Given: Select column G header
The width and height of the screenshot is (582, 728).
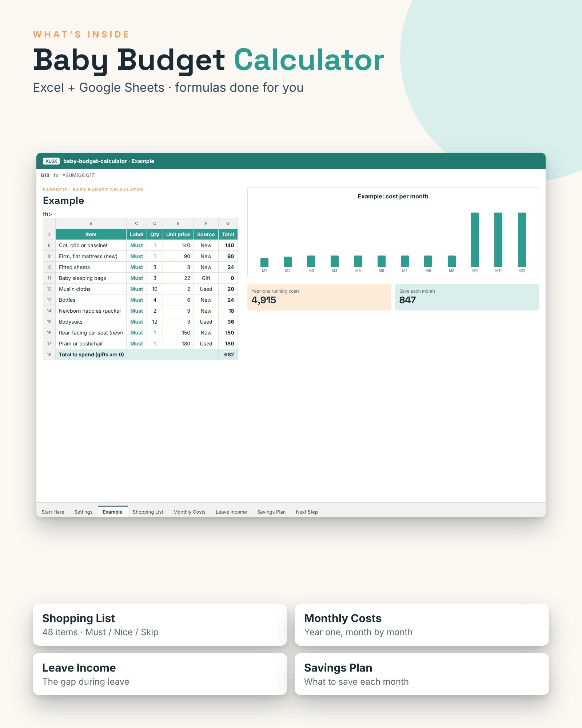Looking at the screenshot, I should 228,223.
